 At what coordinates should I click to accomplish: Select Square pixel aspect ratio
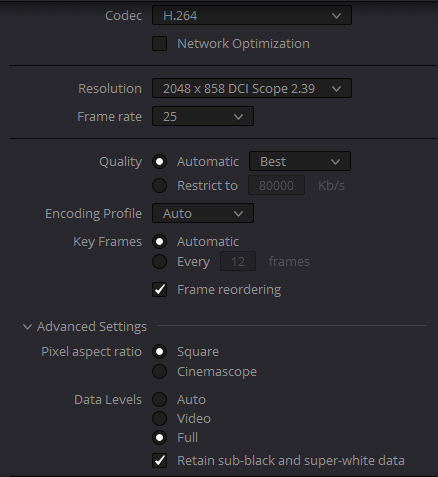(159, 352)
